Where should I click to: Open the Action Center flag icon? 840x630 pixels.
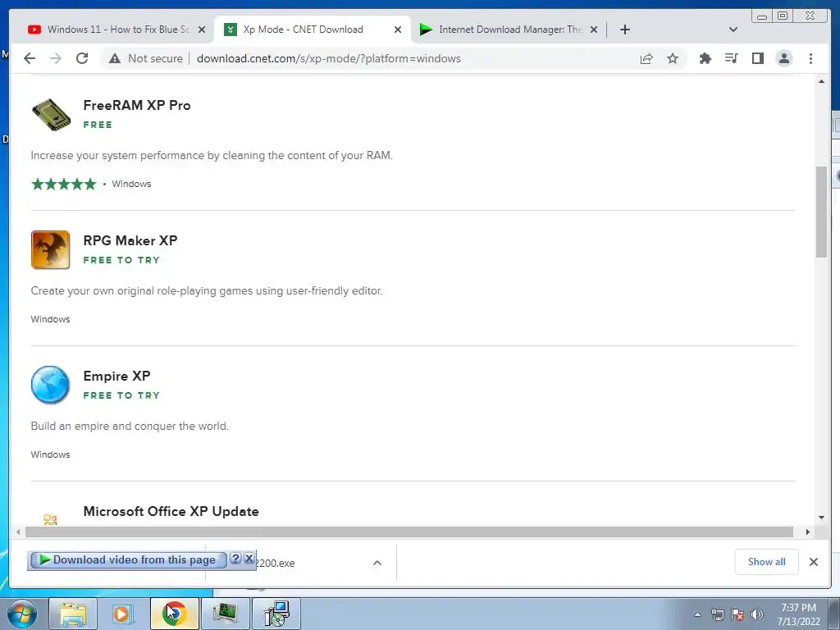[x=737, y=614]
